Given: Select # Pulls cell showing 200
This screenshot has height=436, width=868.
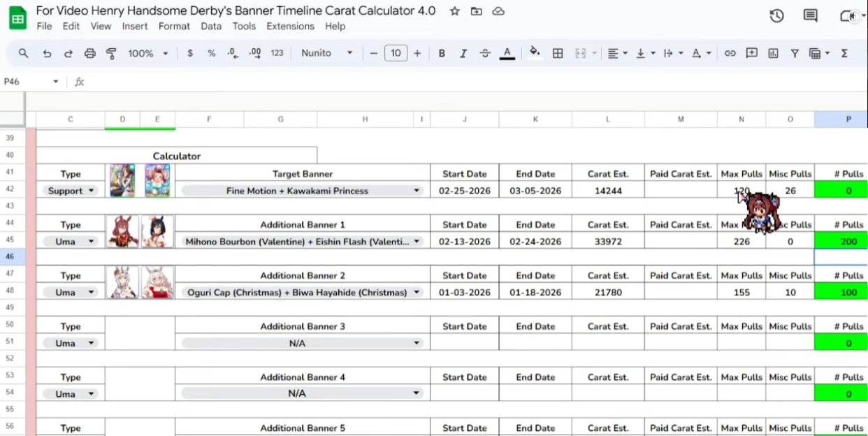Looking at the screenshot, I should (x=841, y=242).
